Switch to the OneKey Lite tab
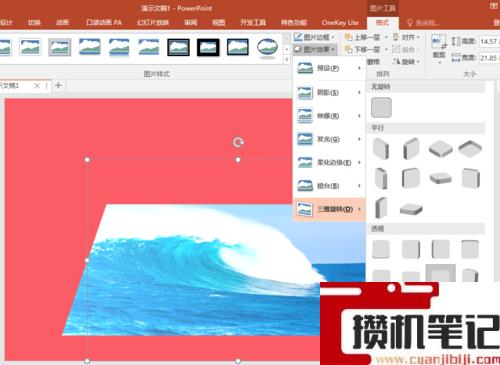500x365 pixels. pyautogui.click(x=340, y=23)
